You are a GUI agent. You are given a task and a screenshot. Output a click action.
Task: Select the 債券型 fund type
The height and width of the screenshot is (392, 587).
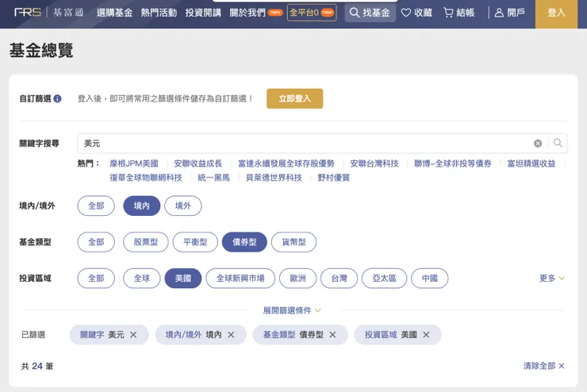(x=244, y=242)
